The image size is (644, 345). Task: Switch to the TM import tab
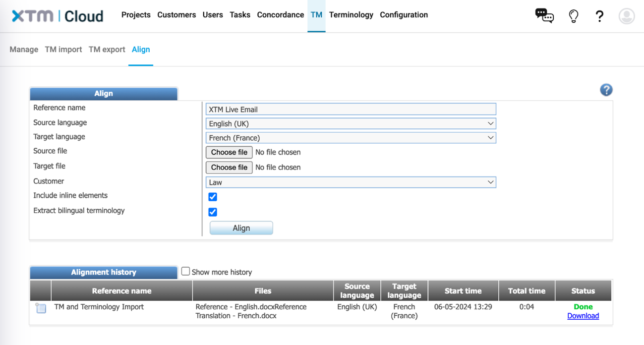click(x=63, y=50)
